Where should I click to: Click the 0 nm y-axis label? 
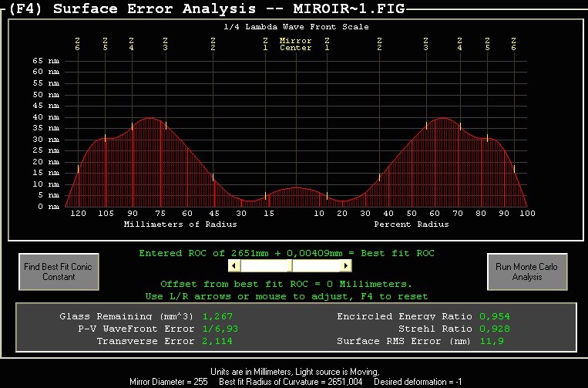tap(49, 207)
